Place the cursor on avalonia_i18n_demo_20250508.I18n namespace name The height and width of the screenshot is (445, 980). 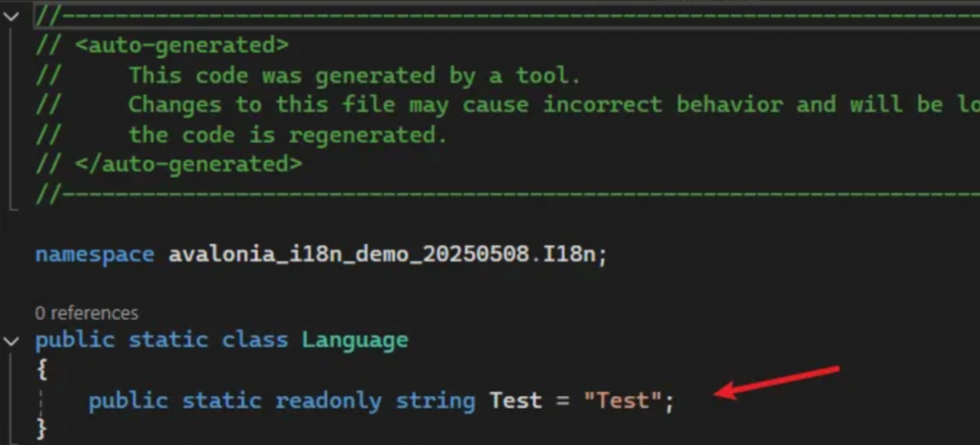388,255
